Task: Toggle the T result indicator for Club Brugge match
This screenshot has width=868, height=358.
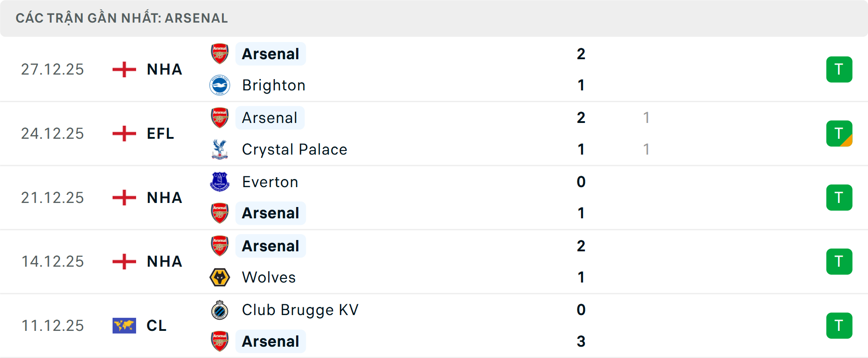Action: (839, 326)
